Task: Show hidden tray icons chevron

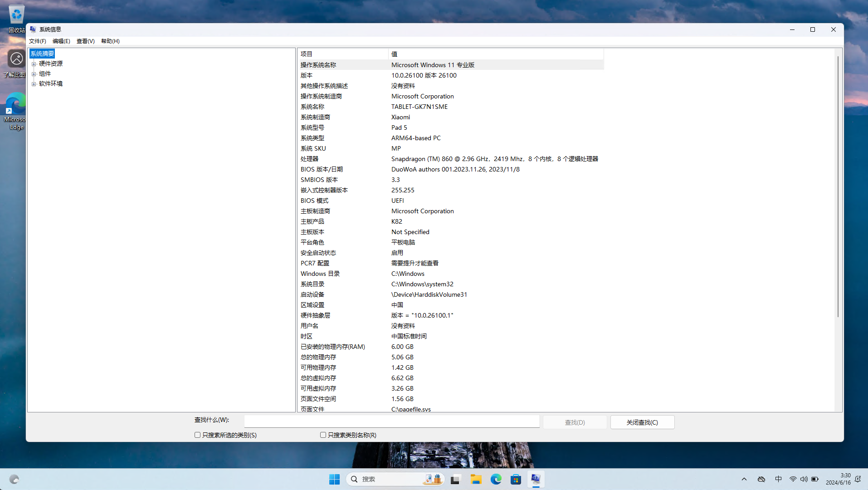Action: click(x=744, y=479)
